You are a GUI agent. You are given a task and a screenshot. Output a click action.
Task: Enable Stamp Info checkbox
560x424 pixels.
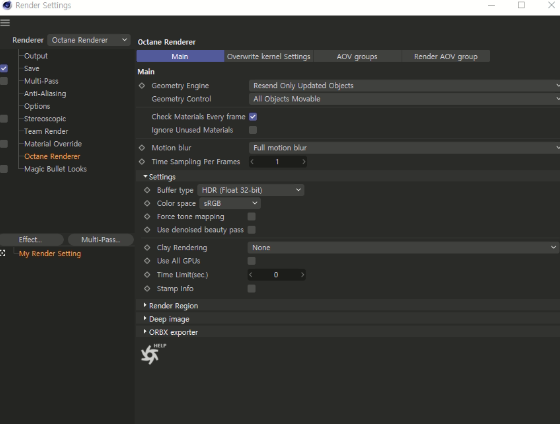(251, 289)
